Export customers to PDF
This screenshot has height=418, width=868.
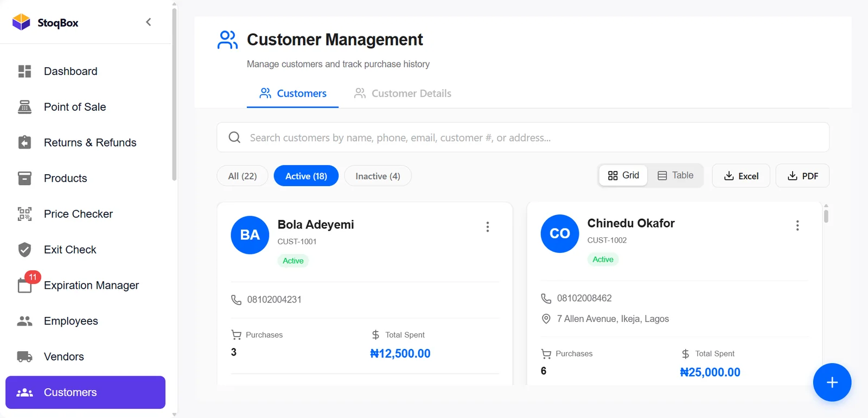[802, 176]
